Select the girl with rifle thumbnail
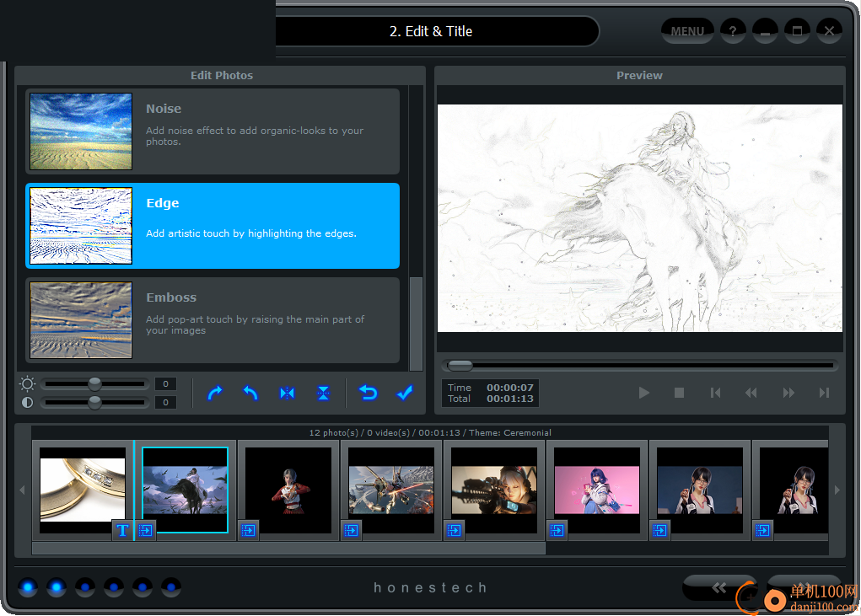 [x=494, y=490]
